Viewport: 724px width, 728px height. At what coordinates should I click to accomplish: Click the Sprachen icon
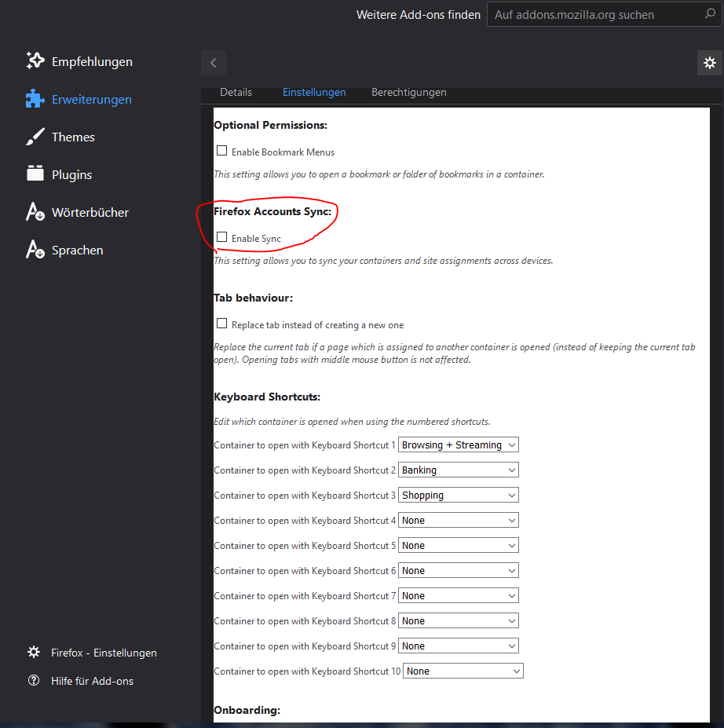pyautogui.click(x=35, y=249)
